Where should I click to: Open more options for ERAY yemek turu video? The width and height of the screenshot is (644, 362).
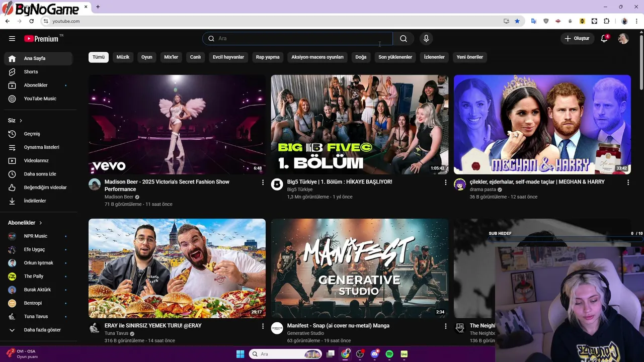pos(263,326)
